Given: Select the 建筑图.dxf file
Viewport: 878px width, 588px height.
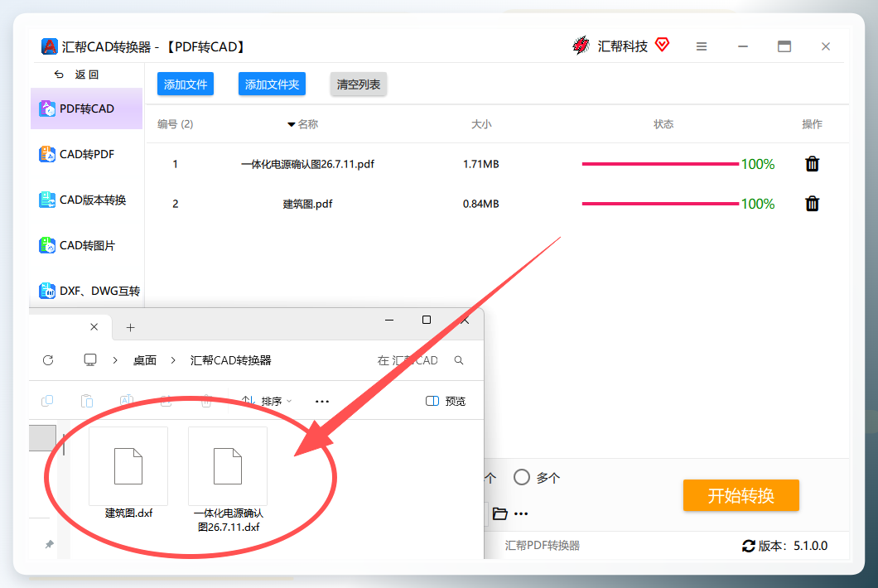Looking at the screenshot, I should (128, 473).
